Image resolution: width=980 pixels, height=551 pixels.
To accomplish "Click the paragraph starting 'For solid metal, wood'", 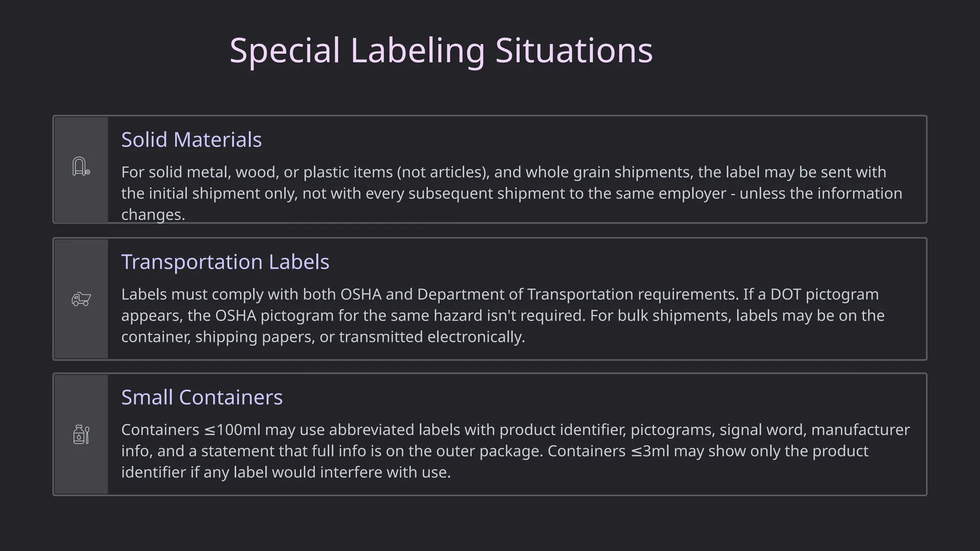I will click(512, 193).
